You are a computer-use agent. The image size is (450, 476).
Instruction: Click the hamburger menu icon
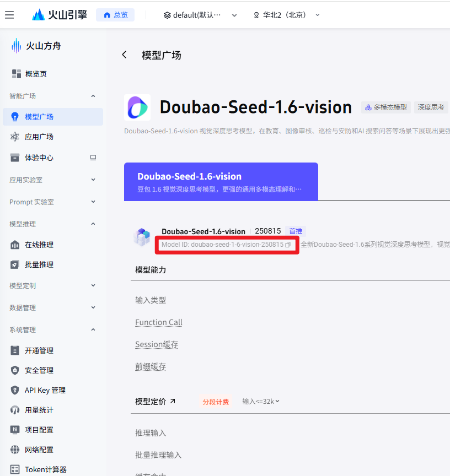pos(9,15)
